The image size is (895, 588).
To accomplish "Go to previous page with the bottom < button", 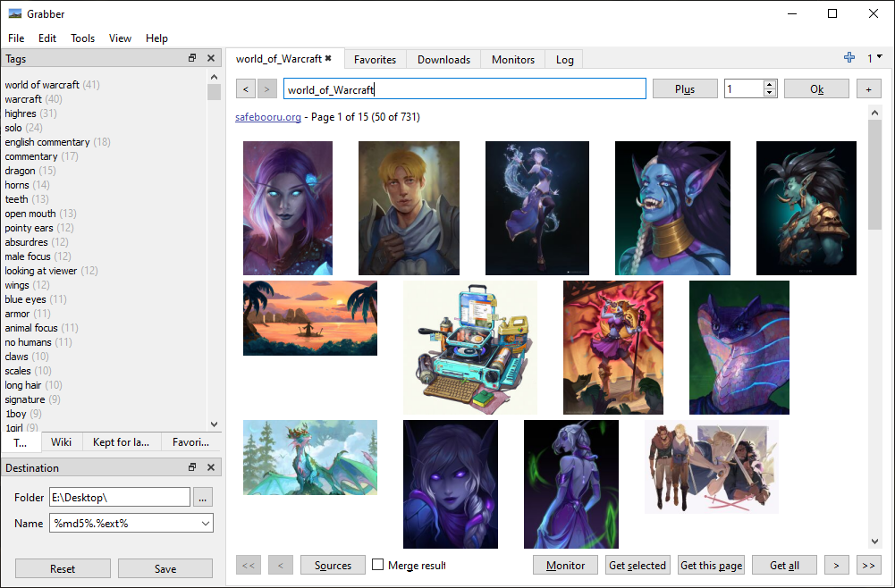I will pyautogui.click(x=280, y=565).
